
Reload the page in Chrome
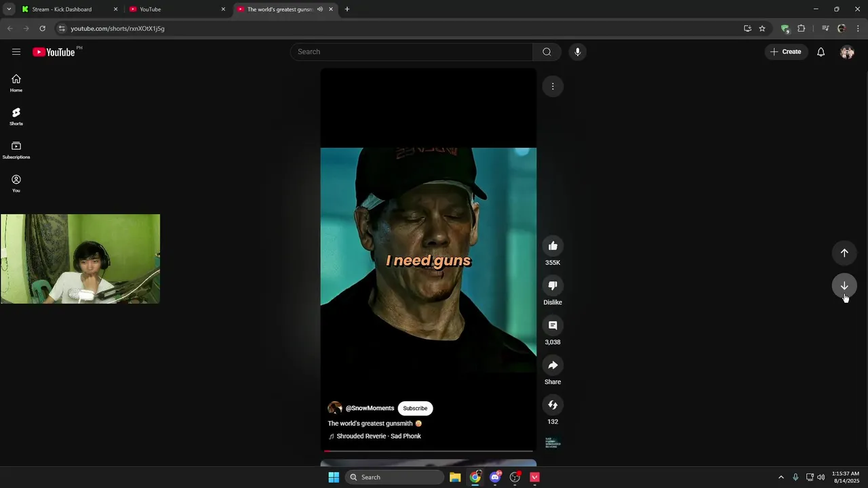pos(42,28)
